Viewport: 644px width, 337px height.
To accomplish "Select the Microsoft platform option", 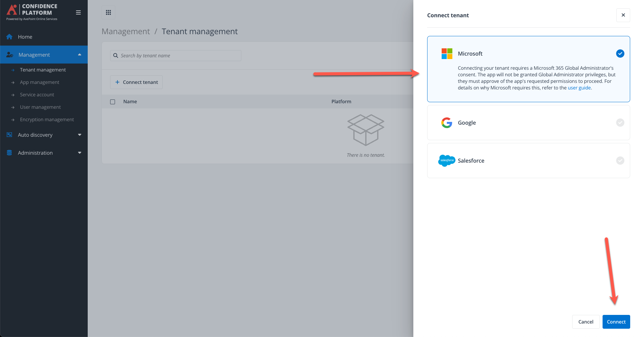I will (528, 69).
